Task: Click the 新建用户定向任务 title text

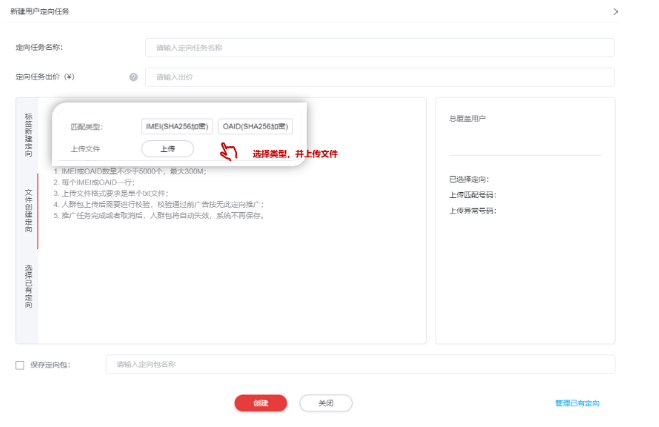Action: (x=40, y=11)
